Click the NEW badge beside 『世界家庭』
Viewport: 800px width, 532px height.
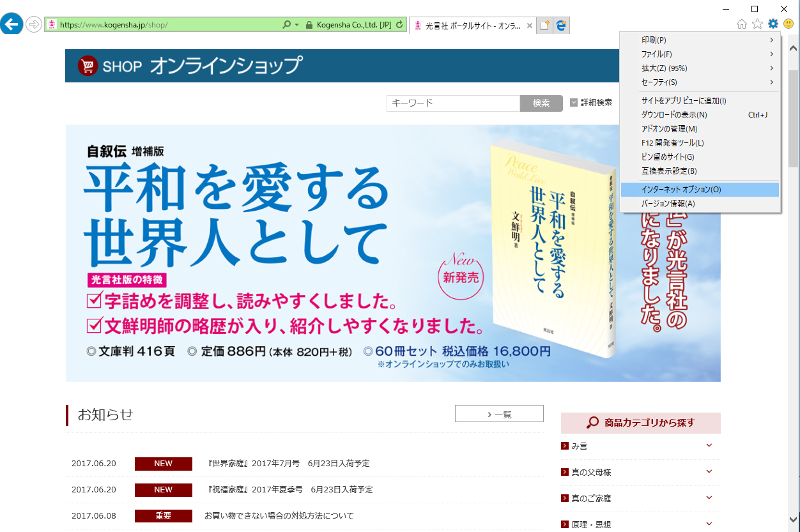(x=164, y=464)
